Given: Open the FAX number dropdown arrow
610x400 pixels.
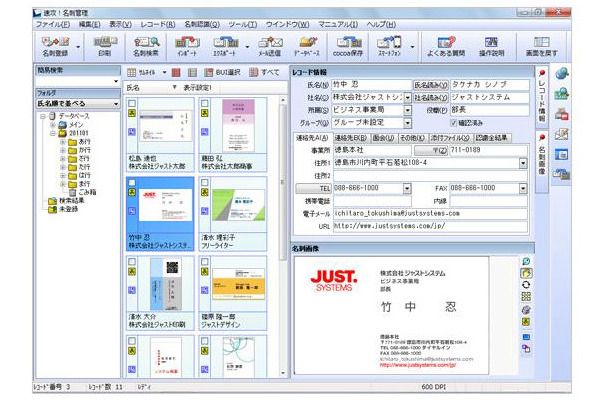Looking at the screenshot, I should pyautogui.click(x=523, y=189).
